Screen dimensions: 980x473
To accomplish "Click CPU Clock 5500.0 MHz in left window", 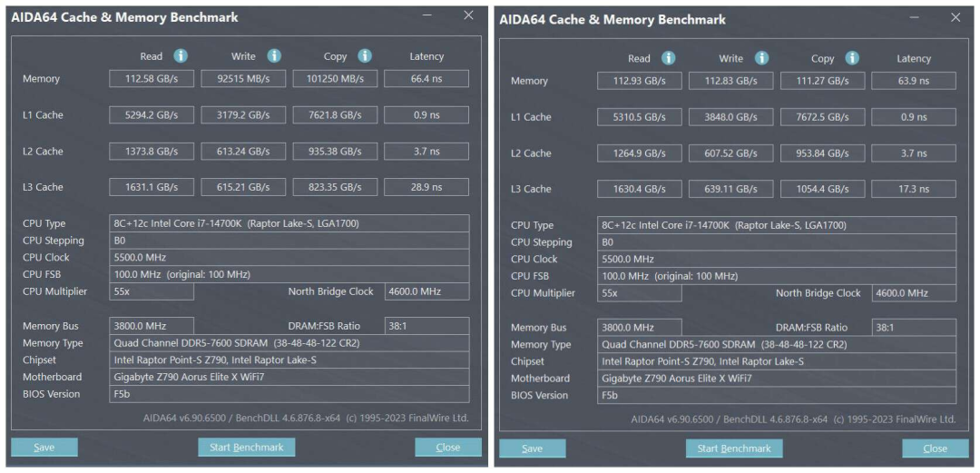I will [289, 257].
